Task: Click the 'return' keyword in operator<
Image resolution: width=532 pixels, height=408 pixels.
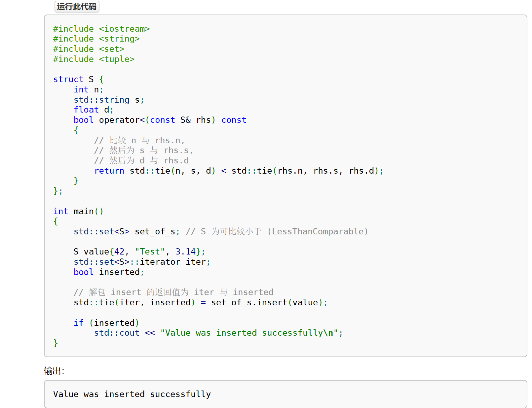Action: click(109, 171)
